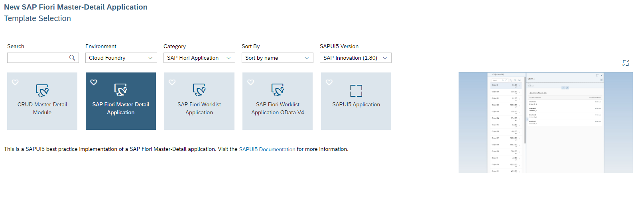
Task: Click the SAP Fiori Master-Detail Application tile label
Action: click(x=121, y=108)
